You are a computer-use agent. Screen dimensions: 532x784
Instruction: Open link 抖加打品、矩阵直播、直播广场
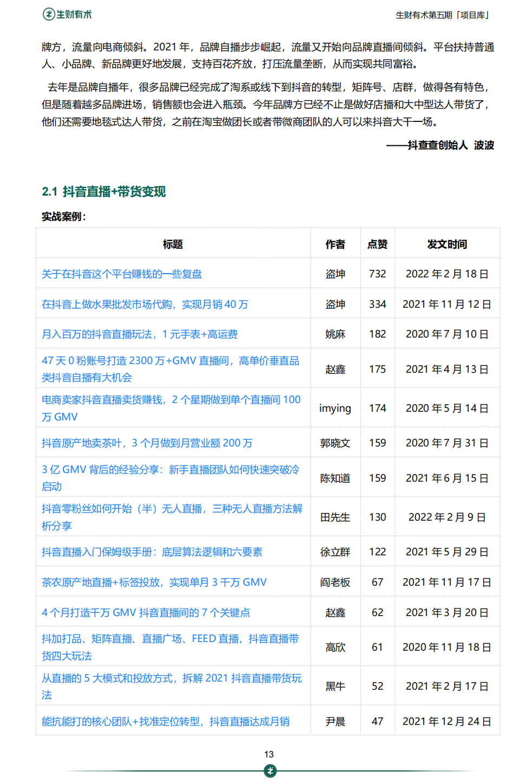coord(170,647)
